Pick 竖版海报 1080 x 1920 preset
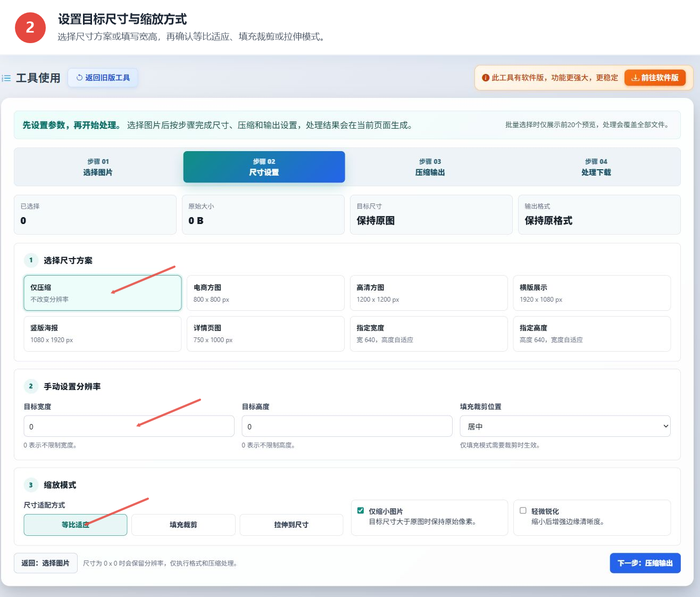 [103, 334]
